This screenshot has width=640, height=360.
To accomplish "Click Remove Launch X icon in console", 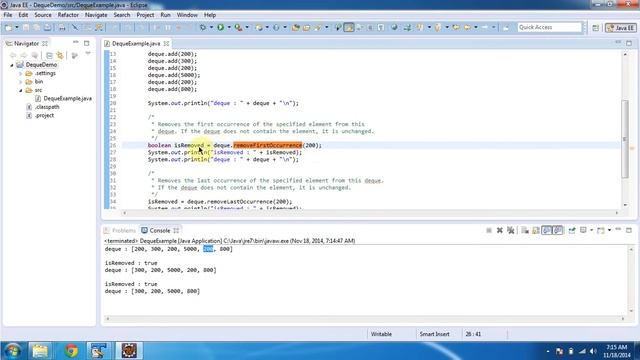I will pos(499,231).
